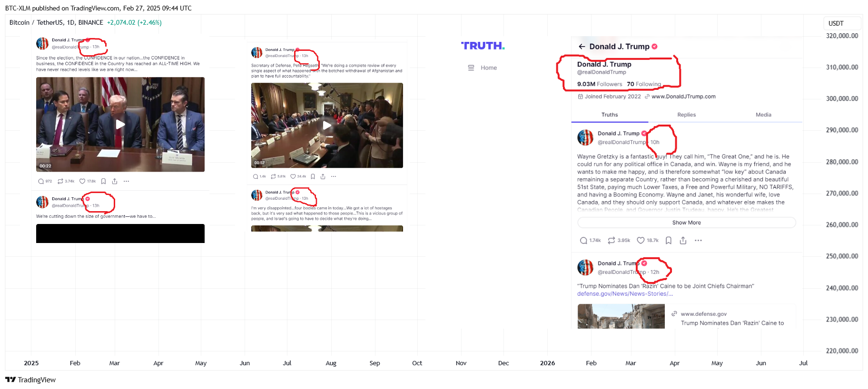Like the post with 24.4k likes
The width and height of the screenshot is (868, 389).
293,176
